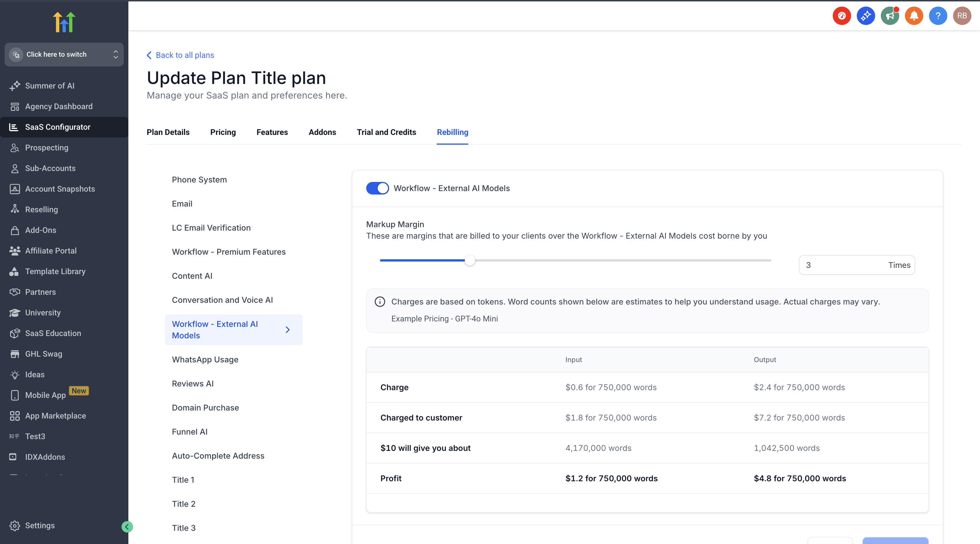This screenshot has height=544, width=980.
Task: Select Conversation and Voice AI rebilling option
Action: (x=222, y=300)
